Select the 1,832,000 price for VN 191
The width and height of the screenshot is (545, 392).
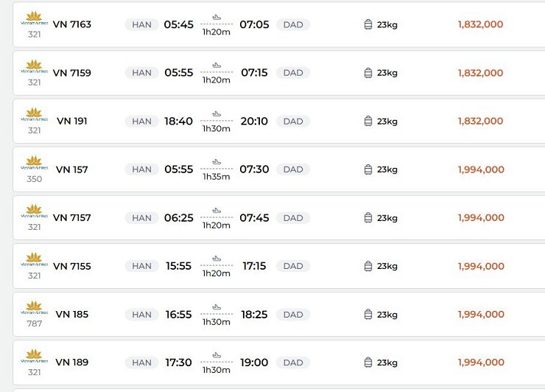(480, 121)
